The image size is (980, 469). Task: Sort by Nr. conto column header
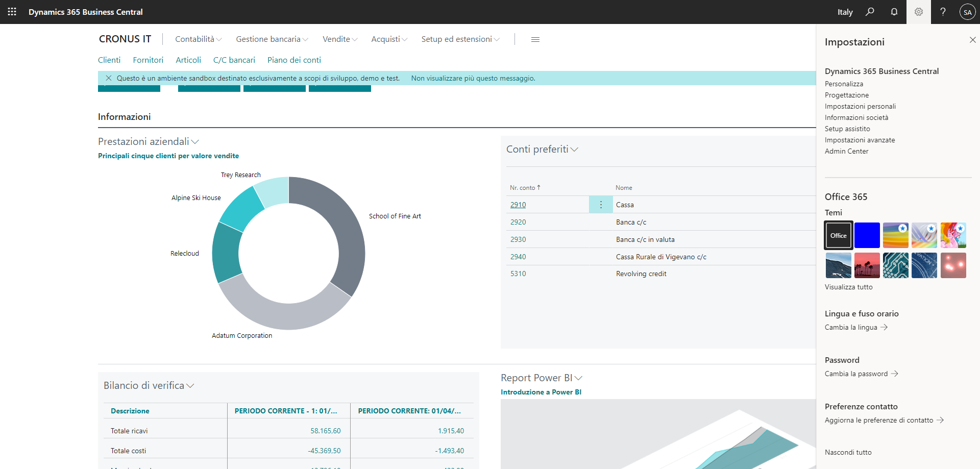pyautogui.click(x=525, y=188)
